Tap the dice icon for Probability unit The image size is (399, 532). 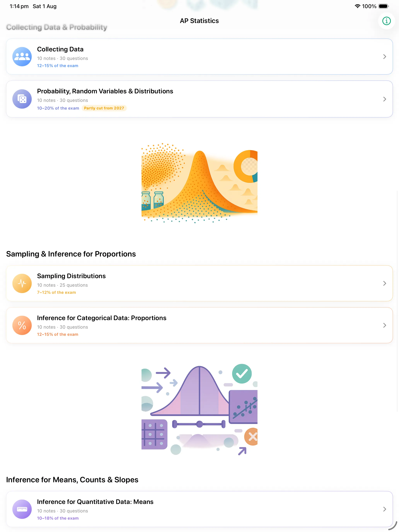22,99
